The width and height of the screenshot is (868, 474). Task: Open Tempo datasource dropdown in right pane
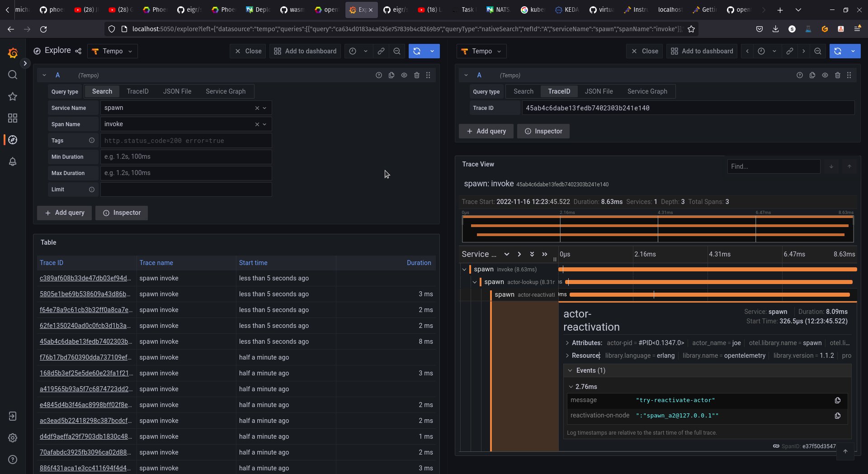[x=482, y=51]
